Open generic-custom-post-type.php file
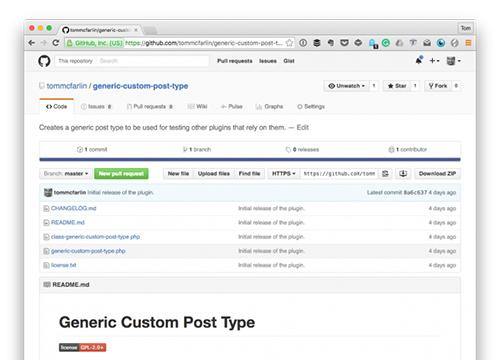The width and height of the screenshot is (500, 360). (88, 251)
